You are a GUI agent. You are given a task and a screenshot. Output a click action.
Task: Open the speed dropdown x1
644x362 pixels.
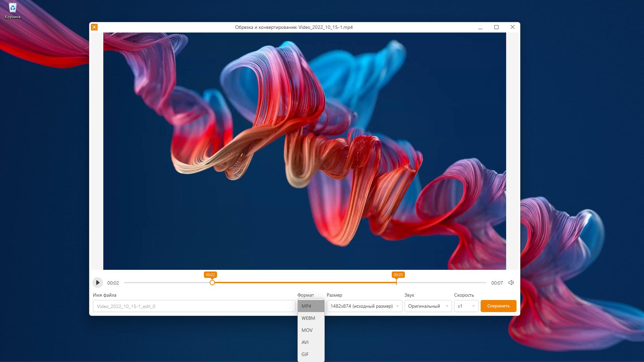tap(466, 306)
